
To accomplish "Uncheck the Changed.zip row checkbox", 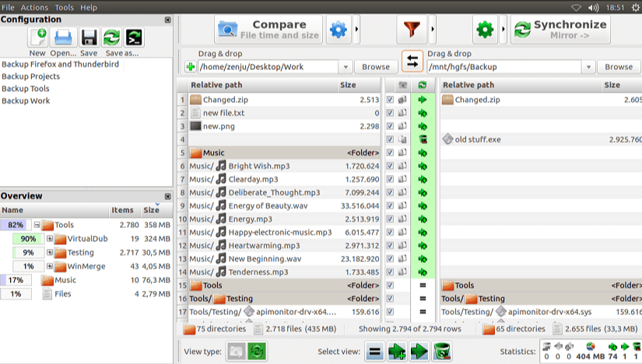I will [390, 100].
